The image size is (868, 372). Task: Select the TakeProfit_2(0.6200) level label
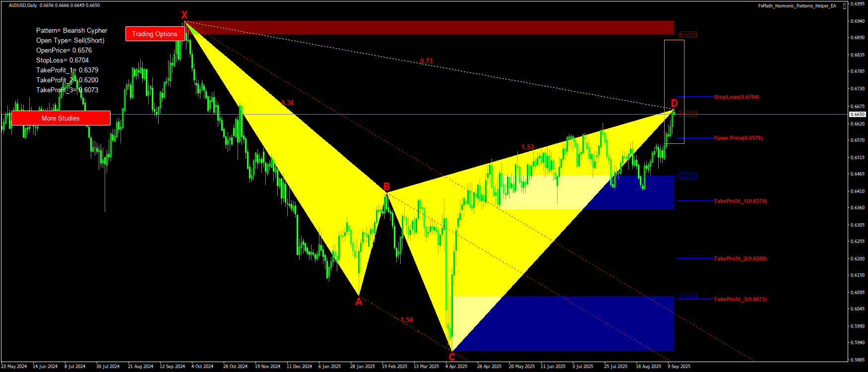[740, 259]
